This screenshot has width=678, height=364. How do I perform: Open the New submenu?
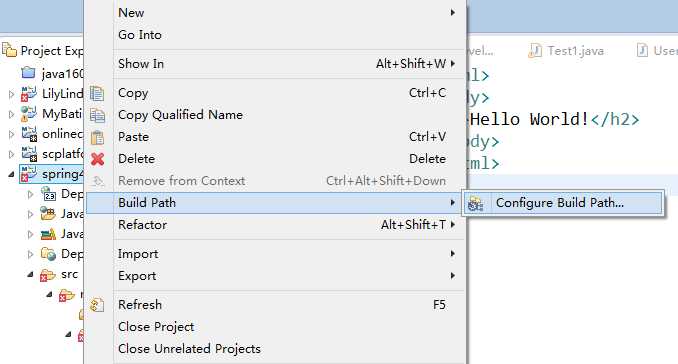(275, 13)
